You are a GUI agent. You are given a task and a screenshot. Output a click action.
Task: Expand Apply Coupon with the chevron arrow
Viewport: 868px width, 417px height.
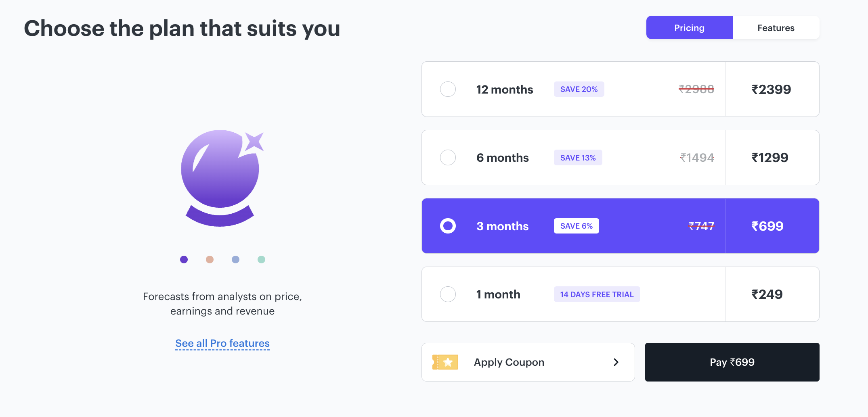[x=616, y=362]
